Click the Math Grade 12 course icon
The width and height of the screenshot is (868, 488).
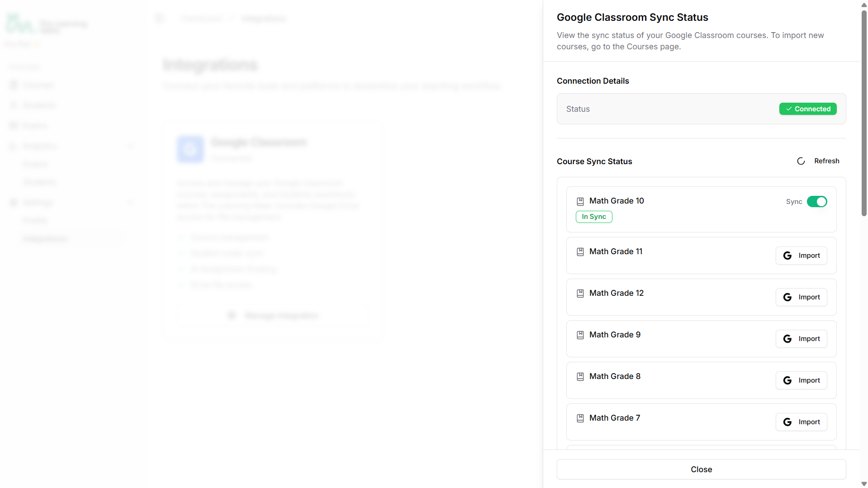pyautogui.click(x=580, y=294)
